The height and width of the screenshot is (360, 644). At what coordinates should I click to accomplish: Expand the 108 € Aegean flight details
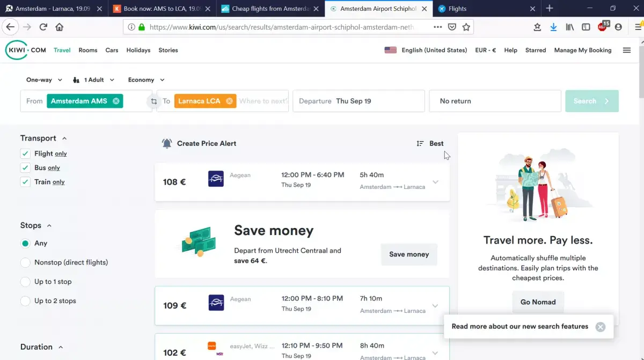435,182
